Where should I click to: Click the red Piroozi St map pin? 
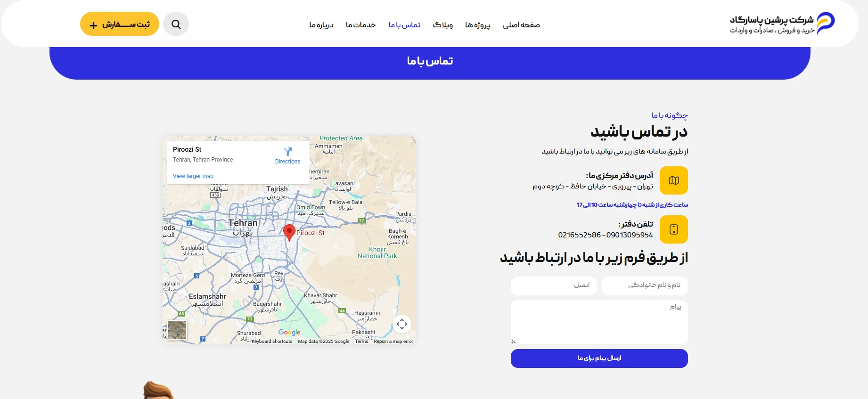[x=289, y=232]
